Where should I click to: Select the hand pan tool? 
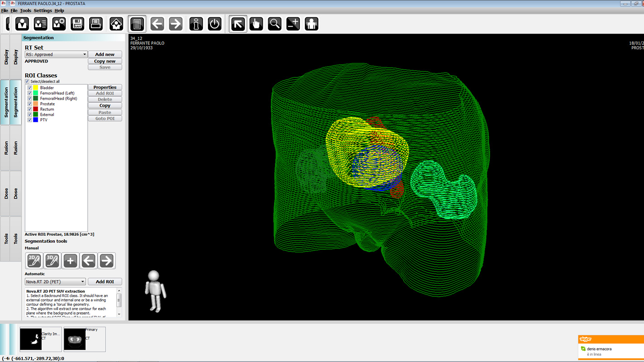coord(256,24)
